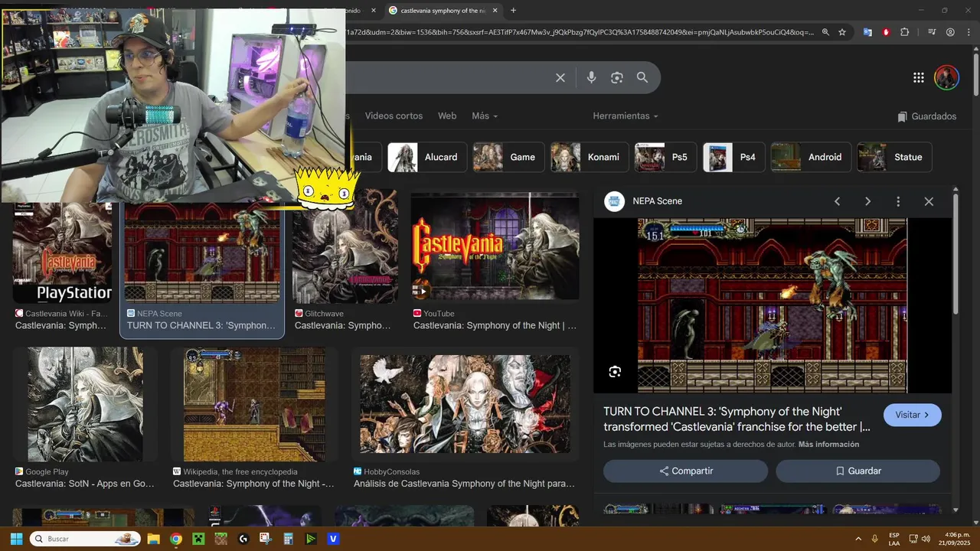Select NEPA Scene gameplay thumbnail
The width and height of the screenshot is (980, 551).
coord(202,253)
